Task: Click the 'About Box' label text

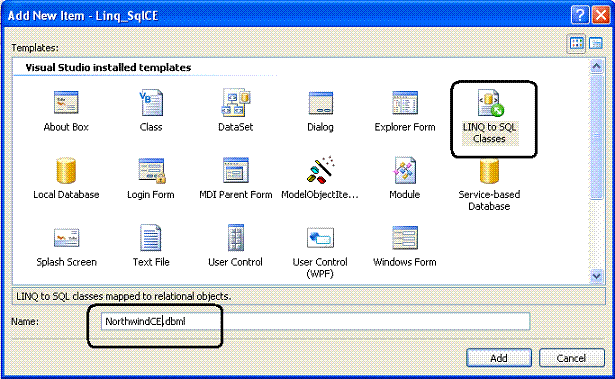Action: [x=66, y=127]
